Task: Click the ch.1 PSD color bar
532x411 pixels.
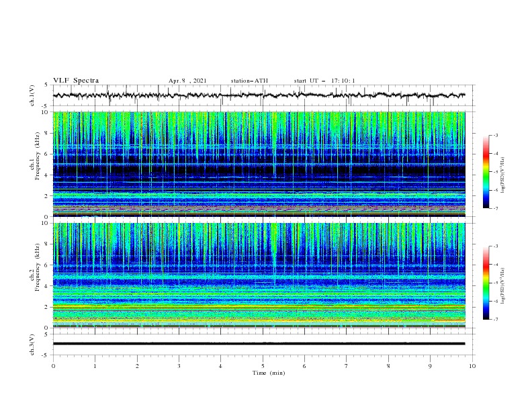Action: (486, 172)
